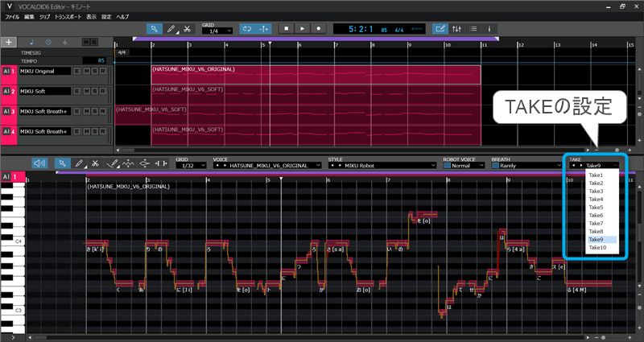644x342 pixels.
Task: Arm record on MIKU Original track
Action: click(x=103, y=71)
